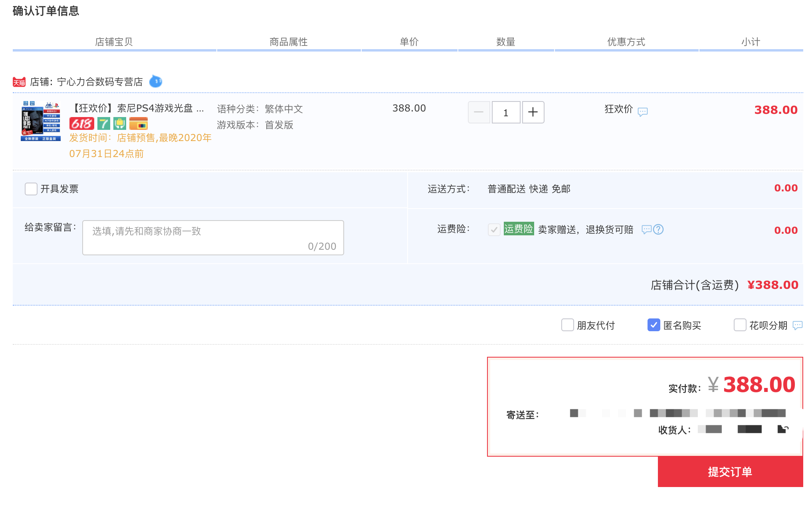Submit the order with 提交订单

coord(730,472)
